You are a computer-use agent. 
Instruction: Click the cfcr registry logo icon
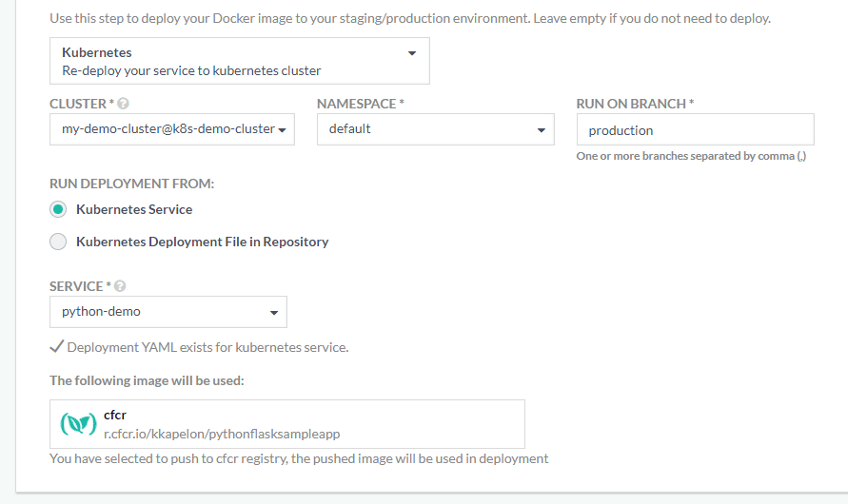(x=78, y=424)
